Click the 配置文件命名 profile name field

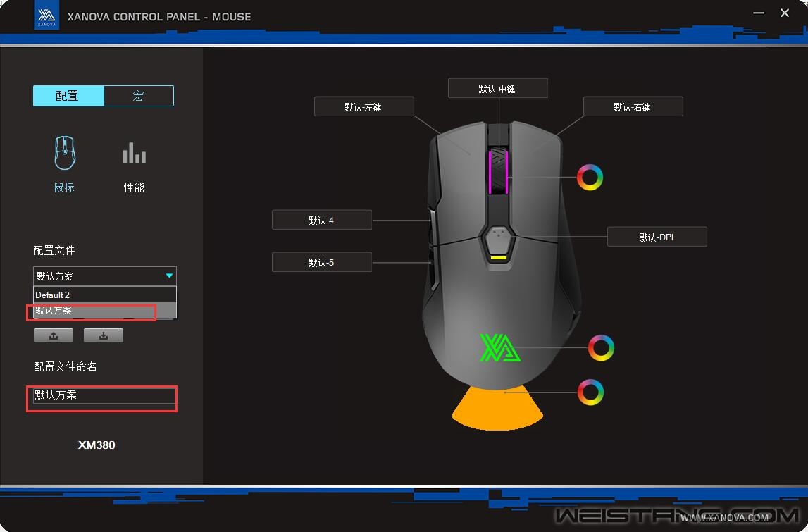coord(102,395)
